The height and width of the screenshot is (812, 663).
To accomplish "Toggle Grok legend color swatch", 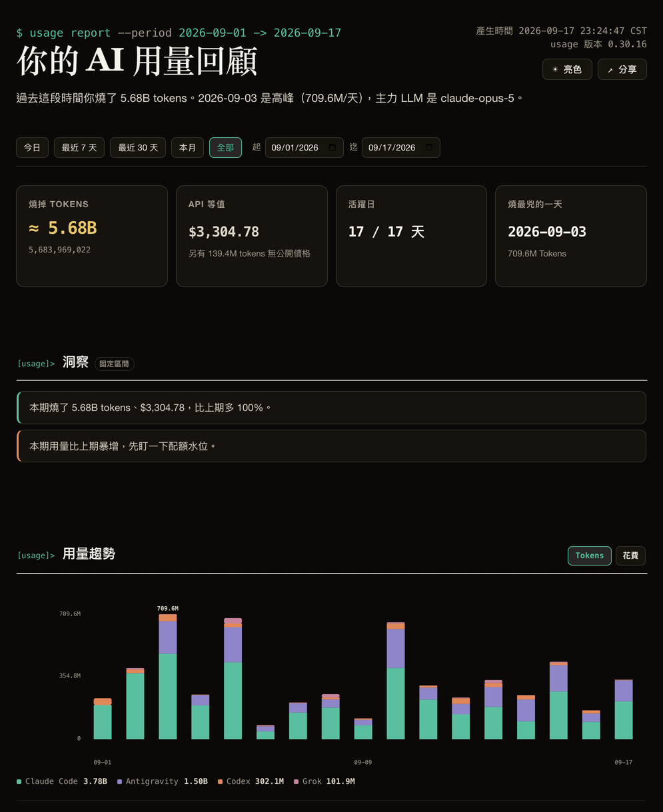I will (297, 781).
